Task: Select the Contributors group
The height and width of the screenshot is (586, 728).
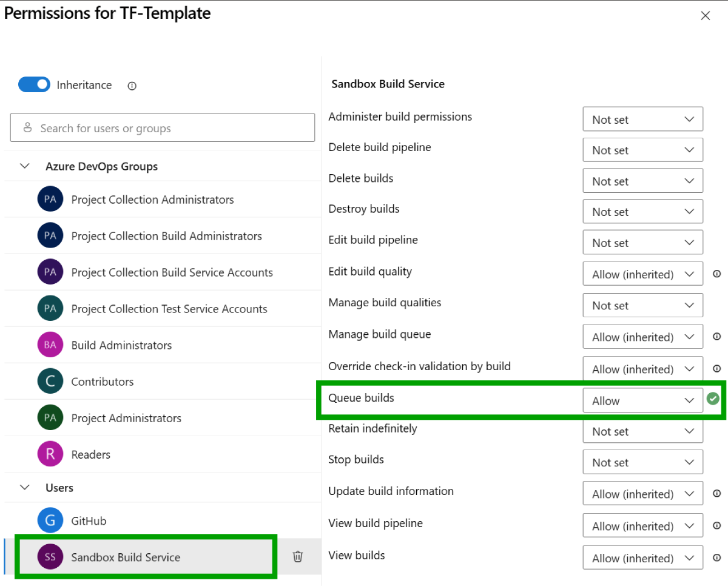Action: tap(163, 382)
